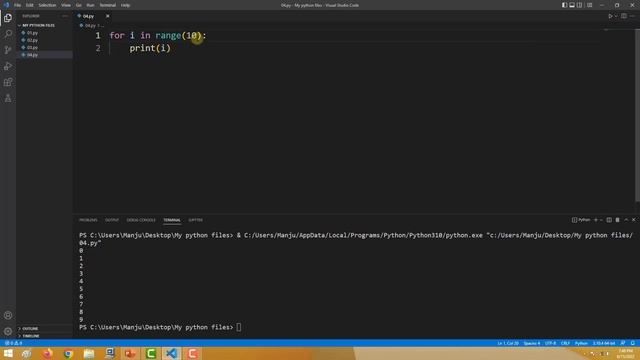Open the launch profile dropdown beside plus
Screen dimensions: 640x360
[x=601, y=220]
